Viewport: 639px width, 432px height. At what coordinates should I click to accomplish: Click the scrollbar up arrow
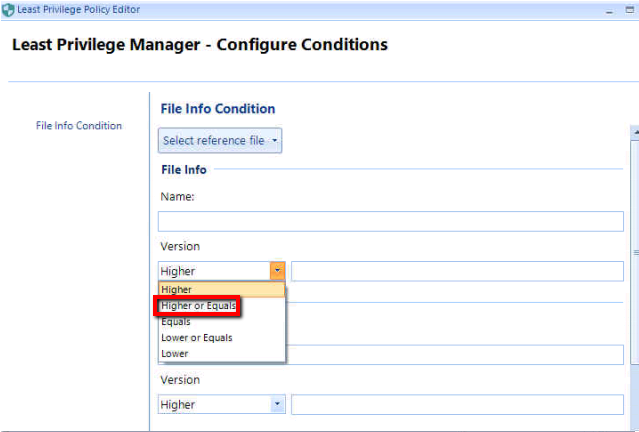[634, 131]
